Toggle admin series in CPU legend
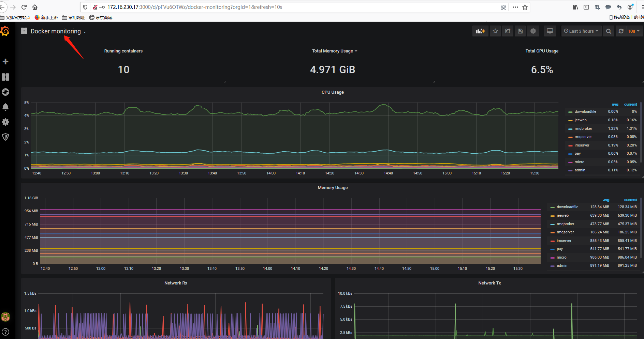 pos(580,170)
